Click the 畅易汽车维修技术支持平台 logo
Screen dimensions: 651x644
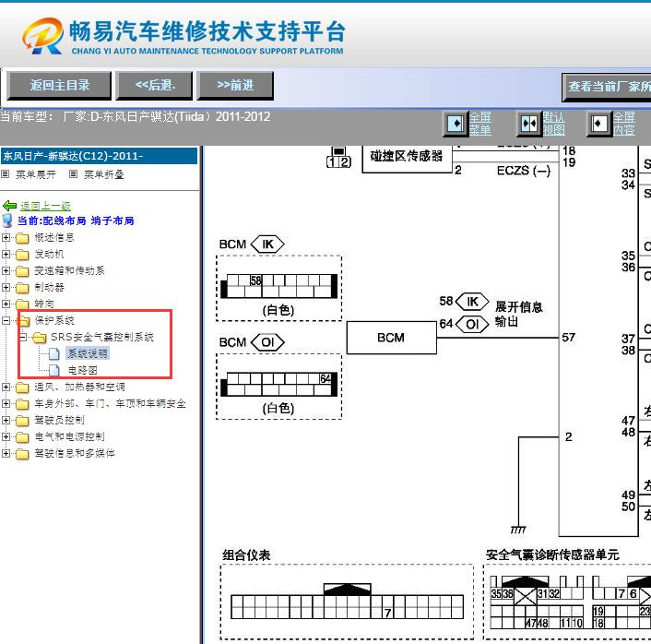click(183, 36)
